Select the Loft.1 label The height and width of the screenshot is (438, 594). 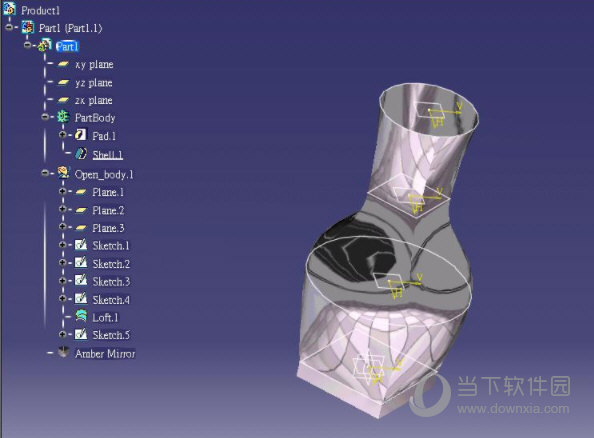tap(105, 318)
